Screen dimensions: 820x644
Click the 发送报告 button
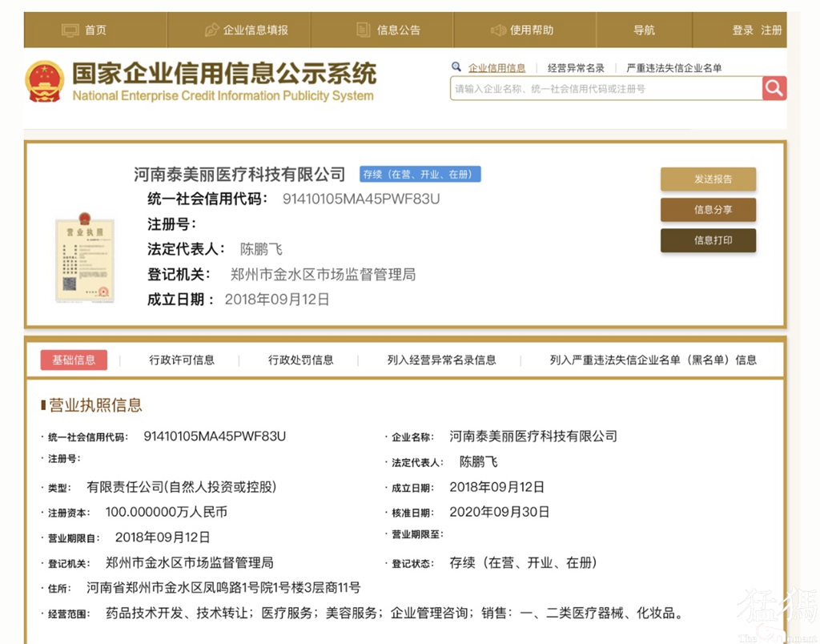click(708, 179)
